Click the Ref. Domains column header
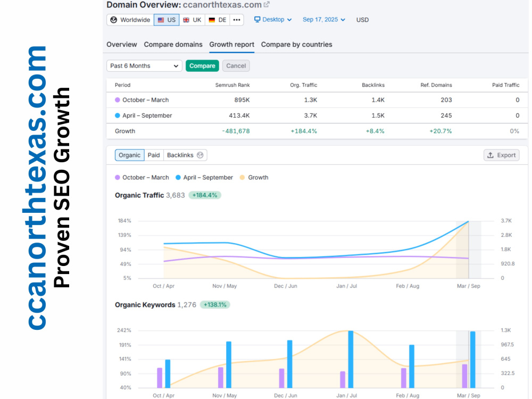 [x=436, y=85]
